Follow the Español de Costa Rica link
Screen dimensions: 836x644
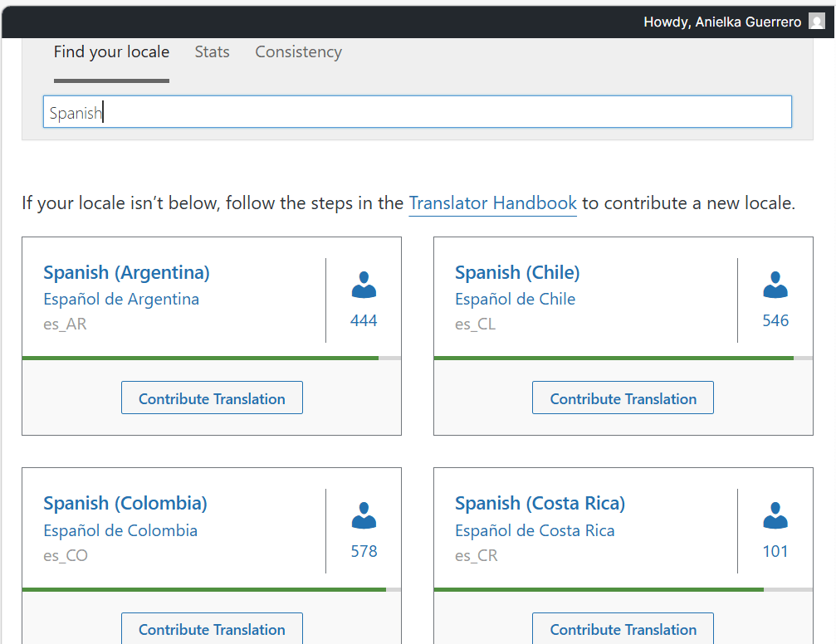point(535,530)
